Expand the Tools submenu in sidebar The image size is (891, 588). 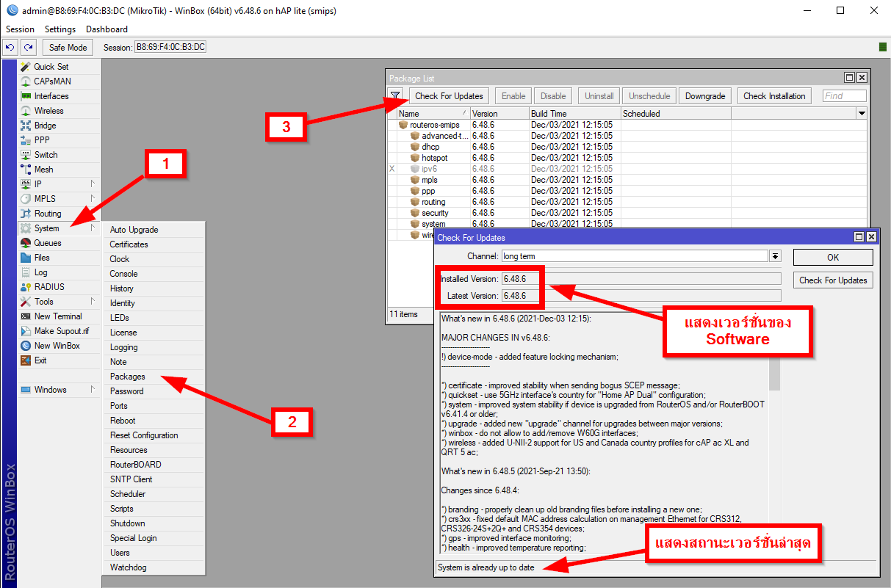[59, 302]
